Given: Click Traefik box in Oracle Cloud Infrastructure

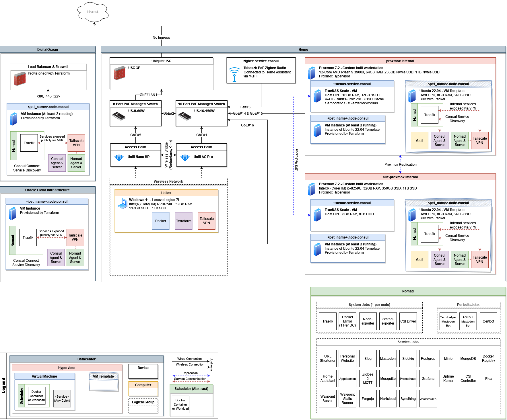Looking at the screenshot, I should tap(28, 238).
